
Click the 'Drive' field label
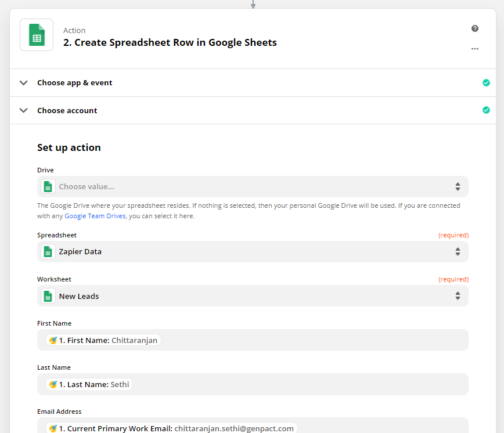click(x=45, y=170)
